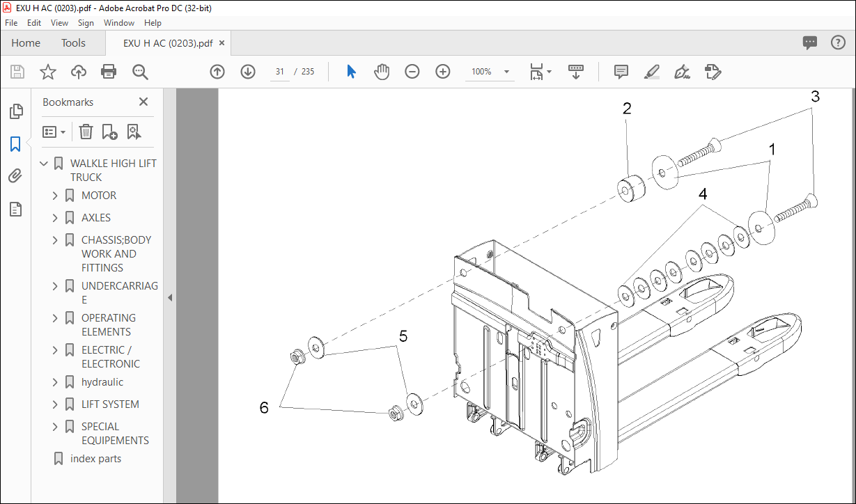Select the arrow selection tool

click(352, 72)
